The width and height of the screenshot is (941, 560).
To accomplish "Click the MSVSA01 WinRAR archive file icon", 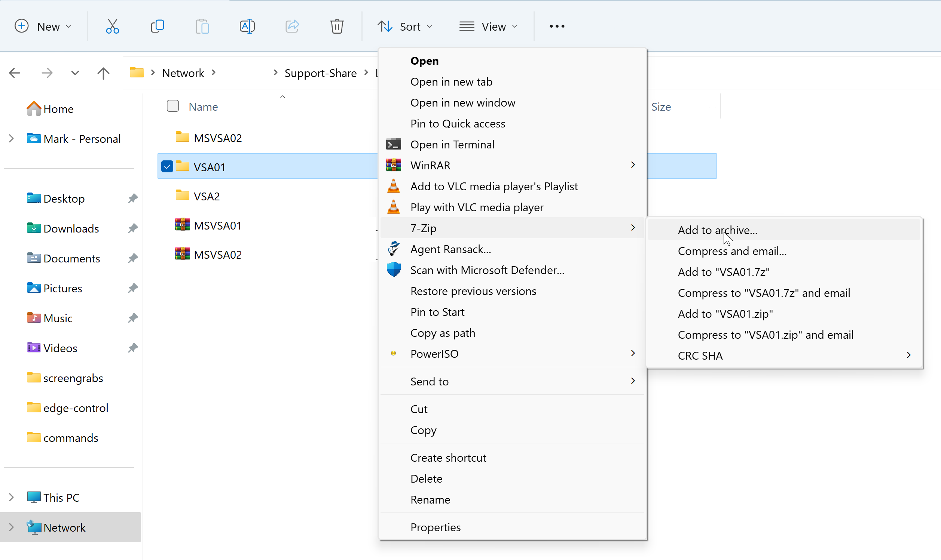I will 182,225.
